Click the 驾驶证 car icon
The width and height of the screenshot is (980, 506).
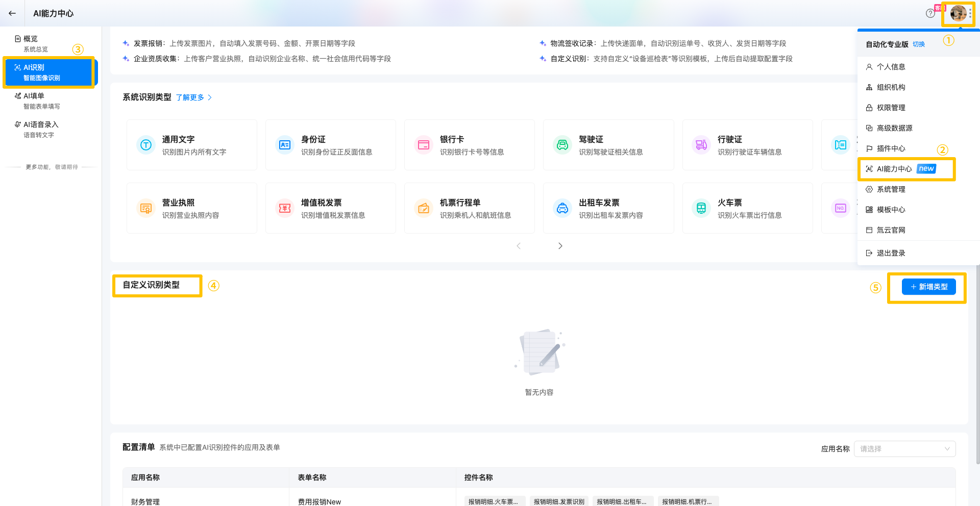point(562,145)
